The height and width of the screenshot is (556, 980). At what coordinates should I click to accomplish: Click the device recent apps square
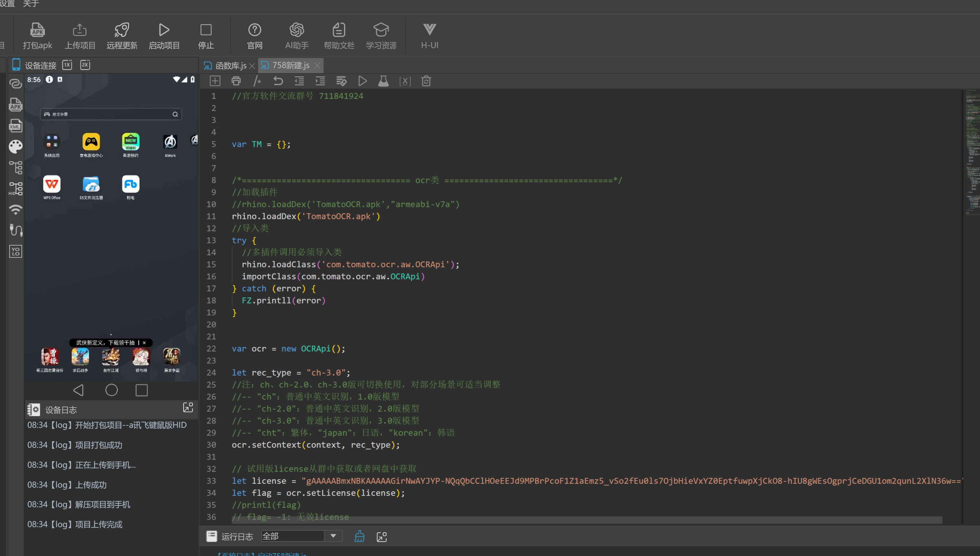[142, 390]
